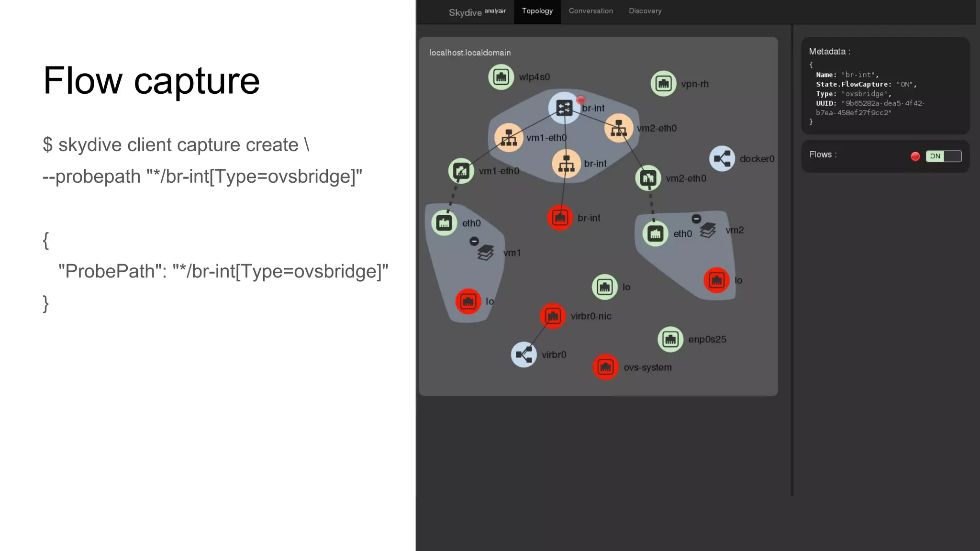The height and width of the screenshot is (551, 980).
Task: Click the eth0 node inside vm2 namespace
Action: [x=655, y=234]
